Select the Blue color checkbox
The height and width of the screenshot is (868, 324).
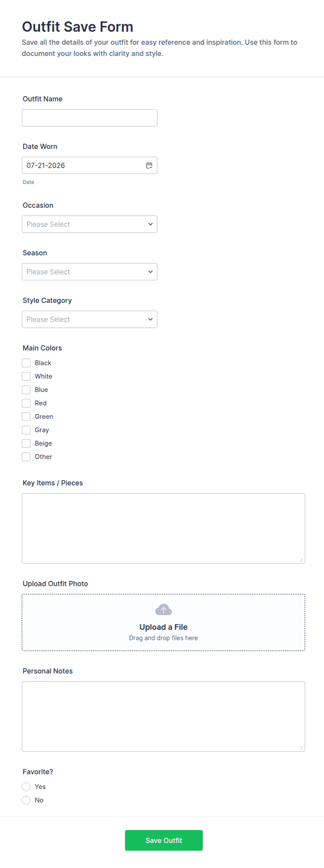pyautogui.click(x=26, y=390)
